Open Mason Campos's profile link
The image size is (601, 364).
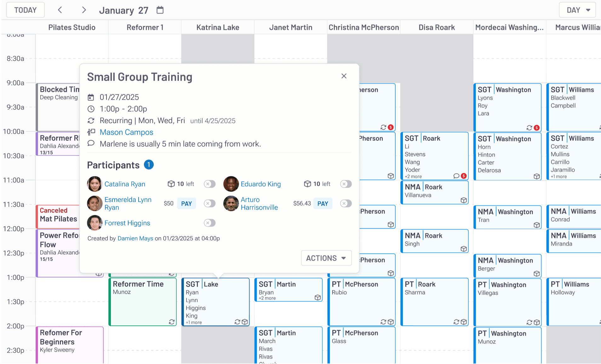click(126, 132)
